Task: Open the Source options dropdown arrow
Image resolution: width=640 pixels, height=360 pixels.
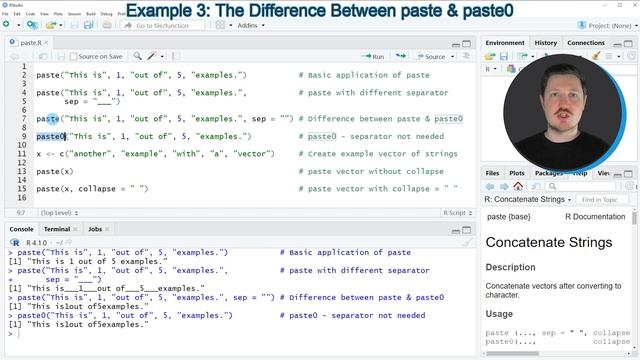Action: point(452,56)
